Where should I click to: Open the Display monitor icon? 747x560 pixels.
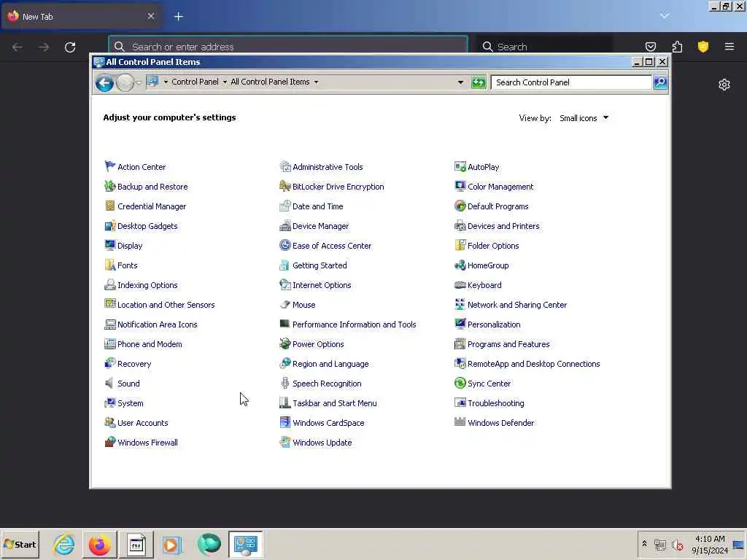[110, 245]
